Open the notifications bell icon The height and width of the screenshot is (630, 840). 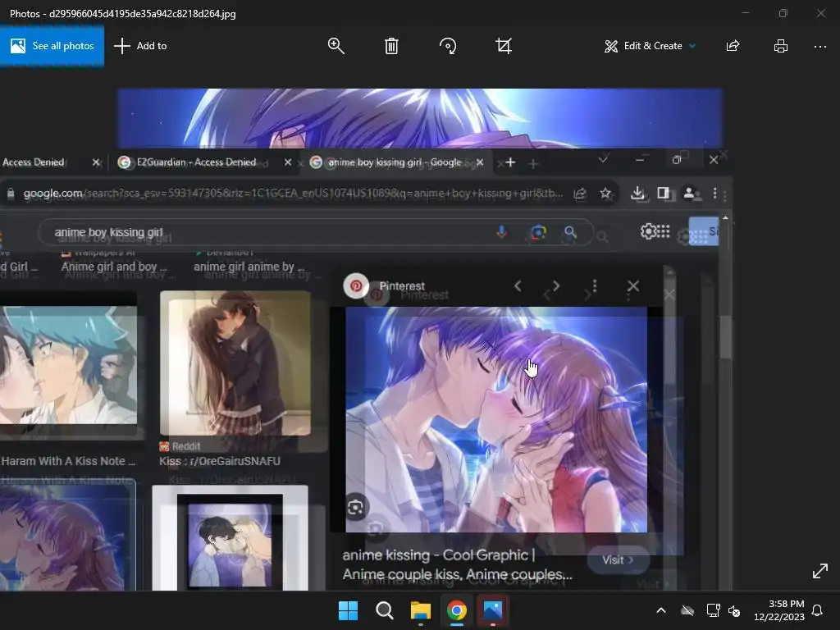click(817, 610)
